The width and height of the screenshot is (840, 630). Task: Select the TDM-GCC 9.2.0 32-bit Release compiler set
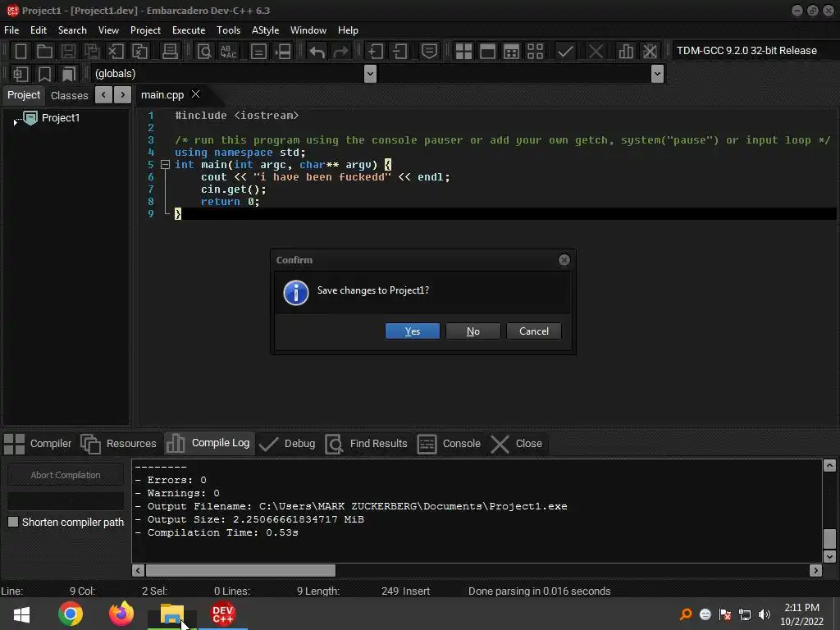[x=746, y=50]
